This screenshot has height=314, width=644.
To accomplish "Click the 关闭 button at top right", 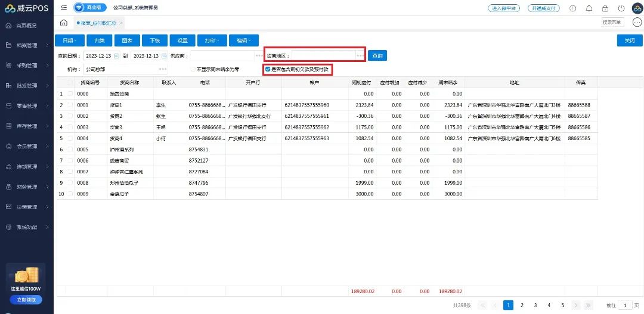I will click(x=629, y=41).
